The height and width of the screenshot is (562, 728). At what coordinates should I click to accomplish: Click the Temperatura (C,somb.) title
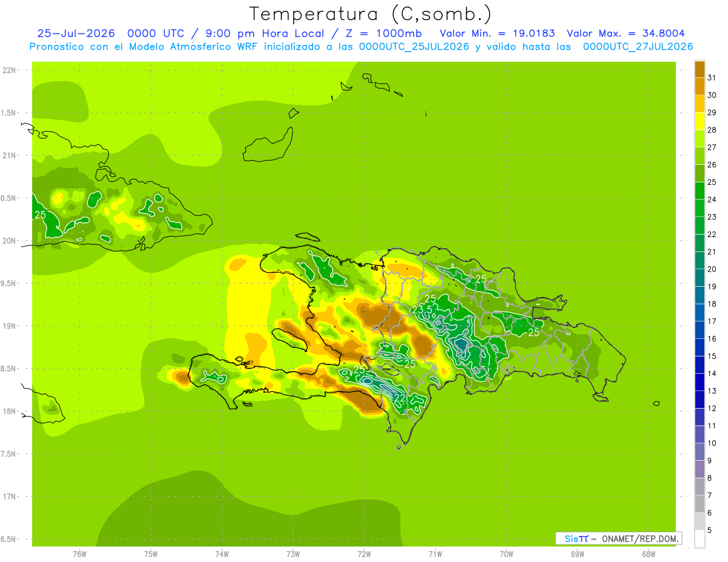click(x=371, y=14)
